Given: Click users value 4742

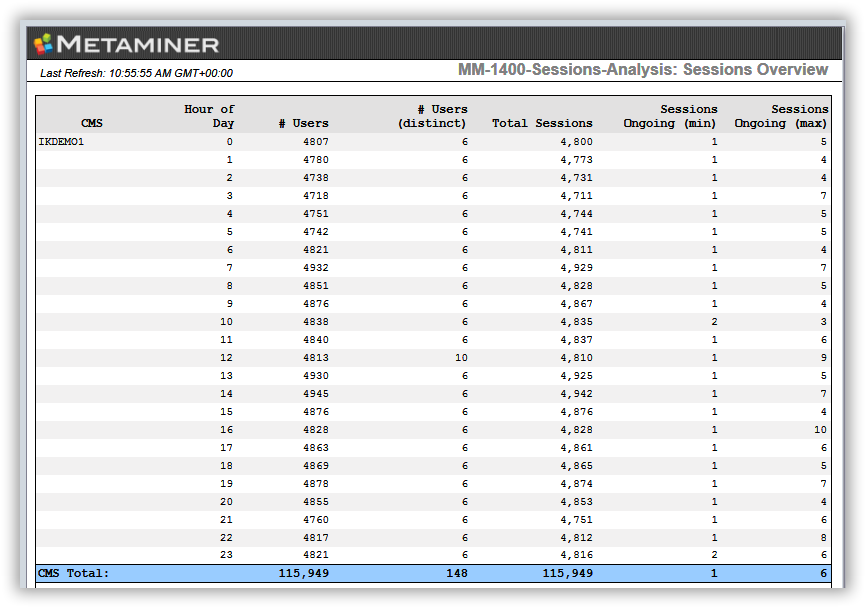Looking at the screenshot, I should pyautogui.click(x=316, y=232).
